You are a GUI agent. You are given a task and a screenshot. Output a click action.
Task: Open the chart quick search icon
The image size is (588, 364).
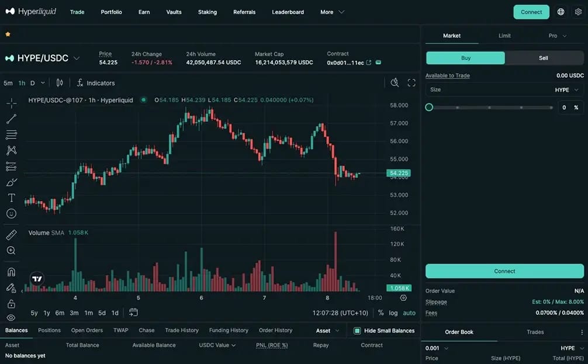pos(395,83)
